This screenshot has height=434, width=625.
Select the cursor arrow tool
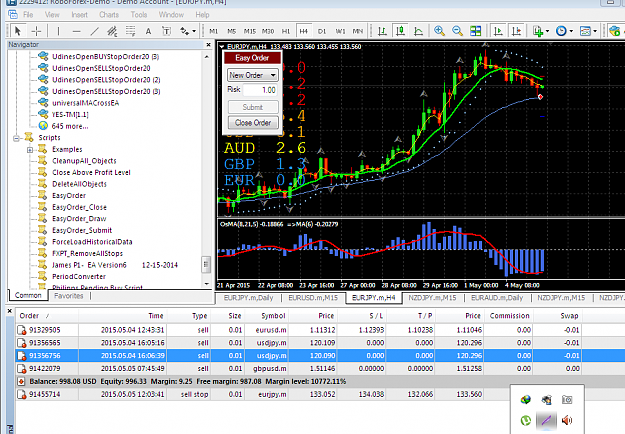tap(18, 31)
